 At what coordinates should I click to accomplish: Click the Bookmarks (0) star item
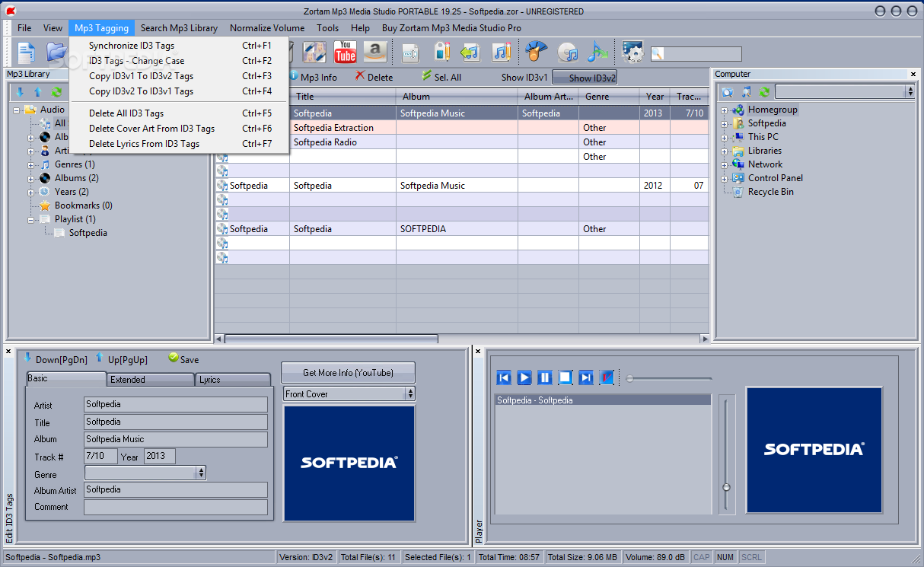[75, 205]
